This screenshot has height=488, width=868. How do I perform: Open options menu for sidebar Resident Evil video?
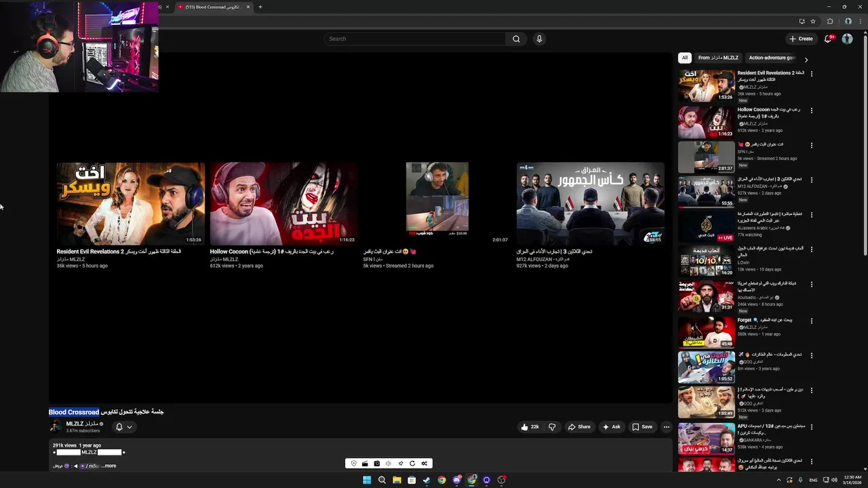click(811, 74)
